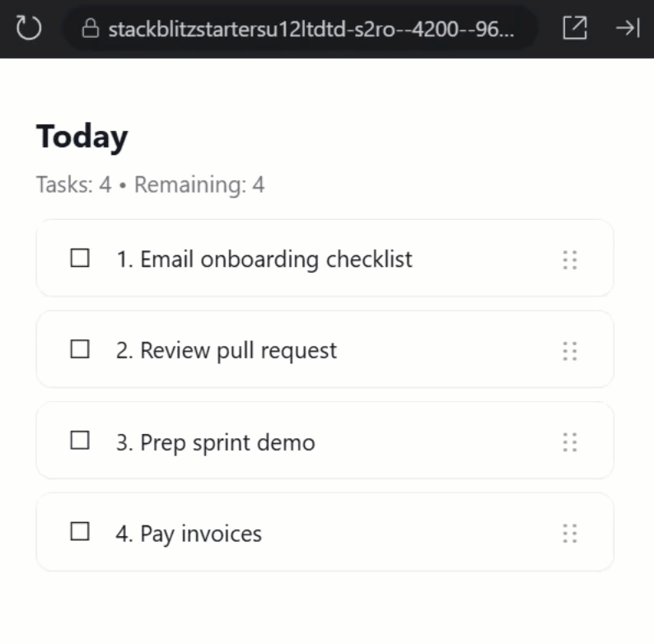Click the Review pull request text
This screenshot has width=654, height=644.
[x=227, y=351]
